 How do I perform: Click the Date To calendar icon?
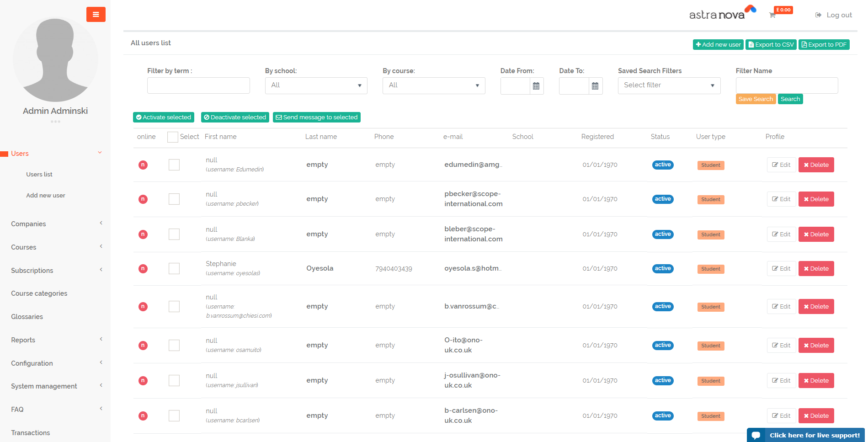click(595, 86)
